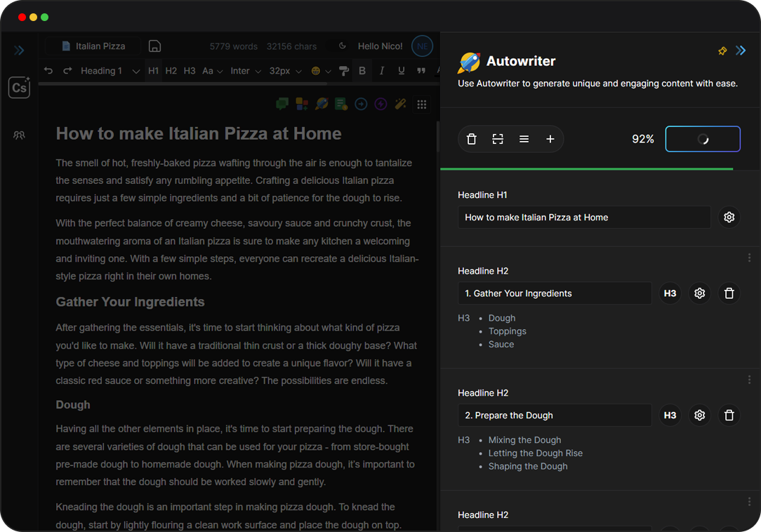Click the green generation progress bar
This screenshot has width=761, height=532.
[x=586, y=169]
